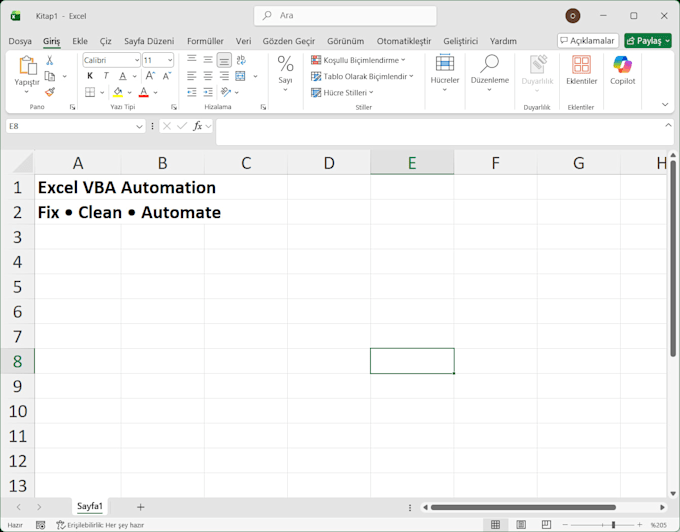
Task: Click the Borders icon
Action: [x=90, y=92]
